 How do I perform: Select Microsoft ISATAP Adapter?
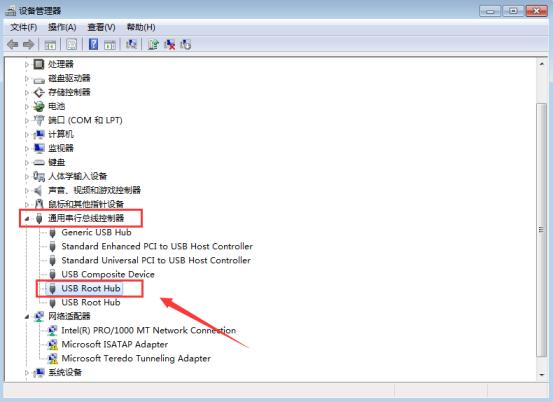tap(115, 345)
